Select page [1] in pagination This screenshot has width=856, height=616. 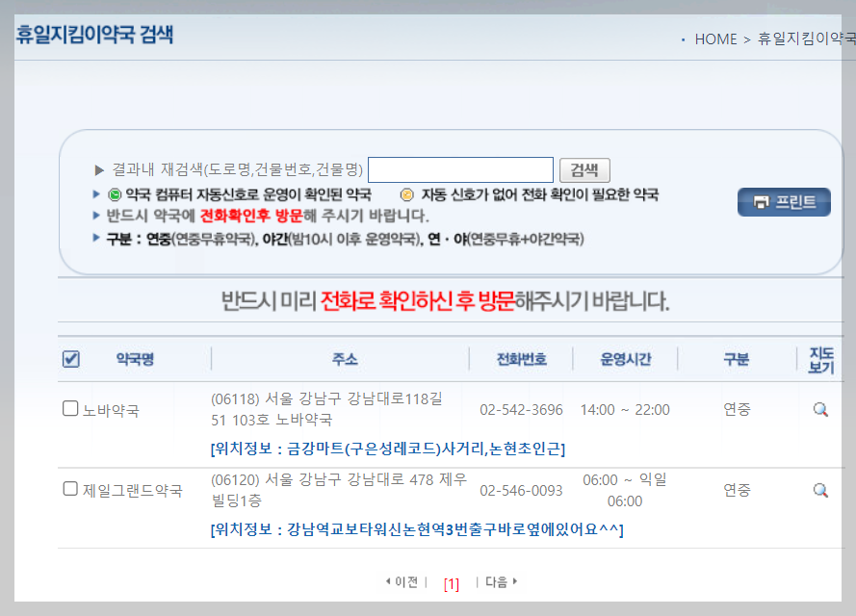452,584
